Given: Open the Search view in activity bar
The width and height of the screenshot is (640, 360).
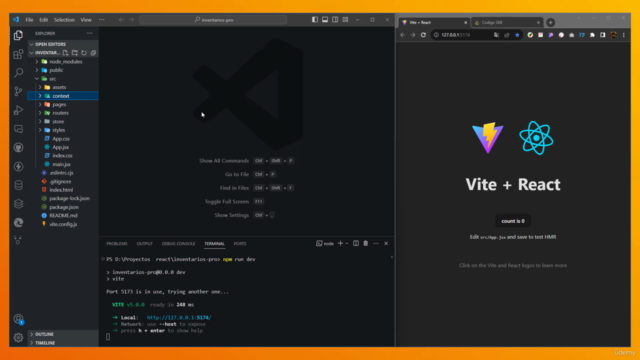Looking at the screenshot, I should coord(18,73).
